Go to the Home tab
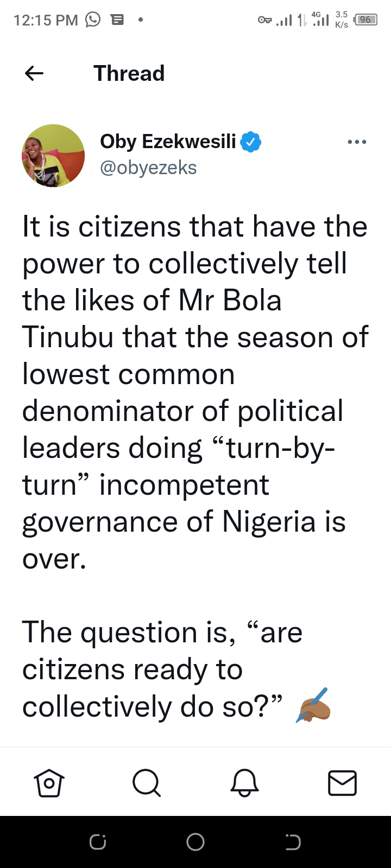The height and width of the screenshot is (868, 391). 49,783
